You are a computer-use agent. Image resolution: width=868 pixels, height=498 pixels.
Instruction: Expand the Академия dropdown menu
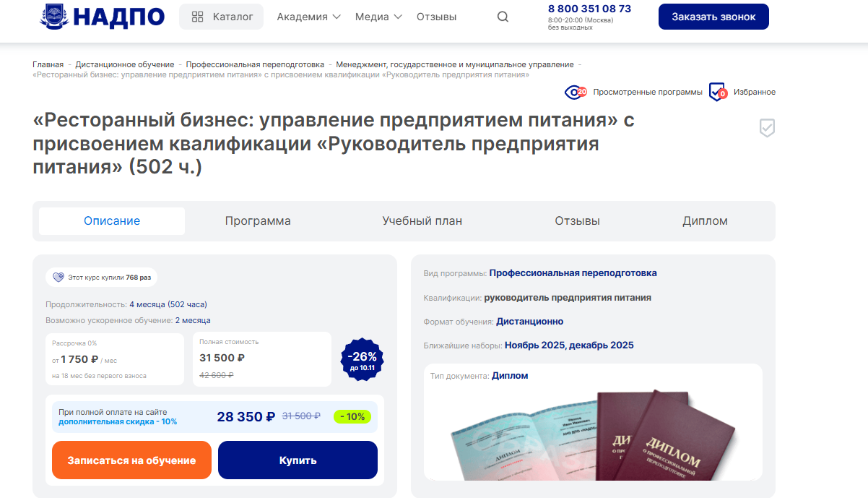308,17
